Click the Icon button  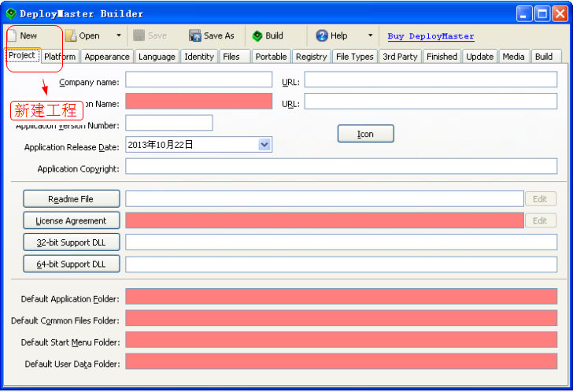365,134
